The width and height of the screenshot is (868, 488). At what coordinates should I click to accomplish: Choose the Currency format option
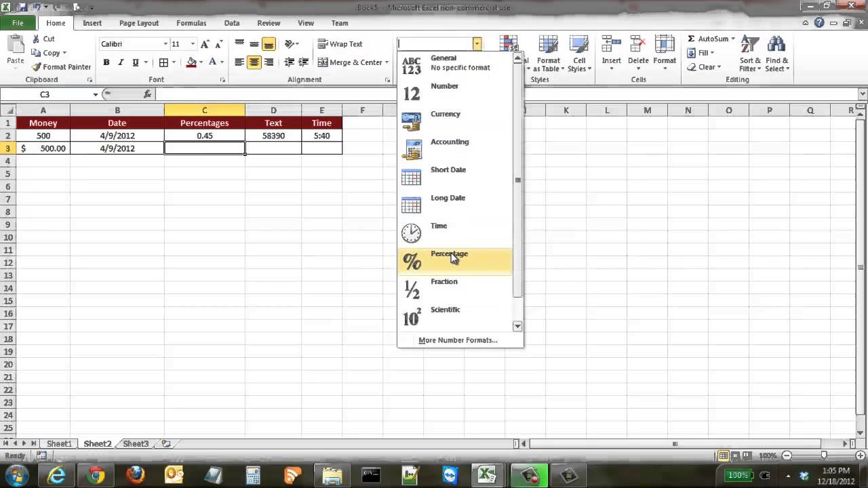[x=455, y=121]
